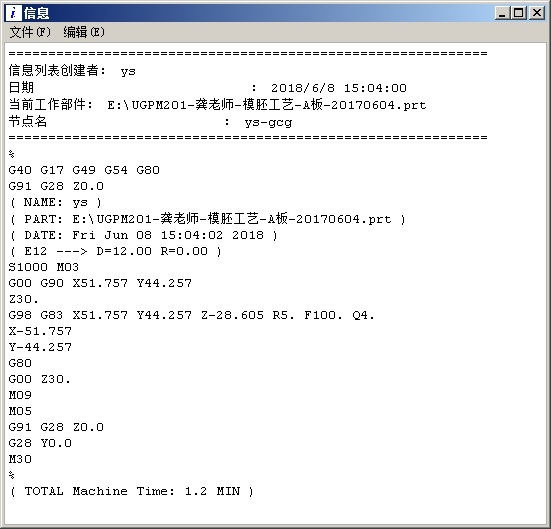This screenshot has width=551, height=529.
Task: Click the 节点名 ys-gcg line
Action: pos(150,122)
